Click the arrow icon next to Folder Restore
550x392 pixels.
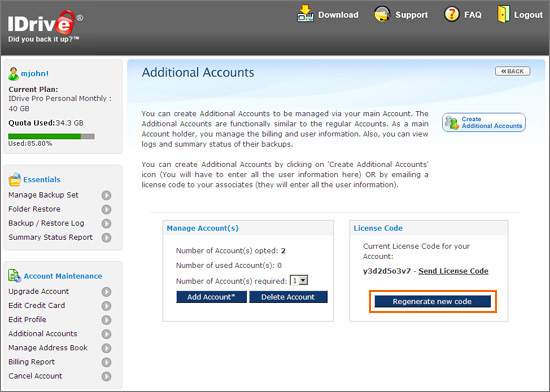[106, 209]
